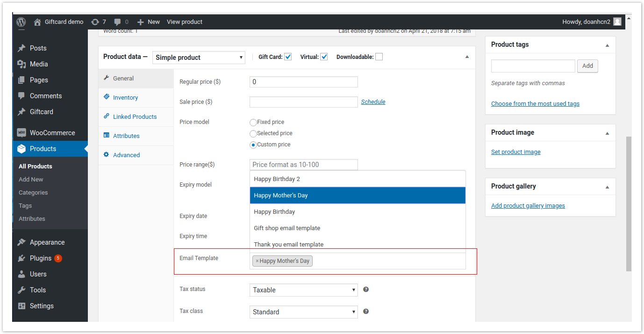Click the Set product image link
The height and width of the screenshot is (334, 644).
(515, 152)
